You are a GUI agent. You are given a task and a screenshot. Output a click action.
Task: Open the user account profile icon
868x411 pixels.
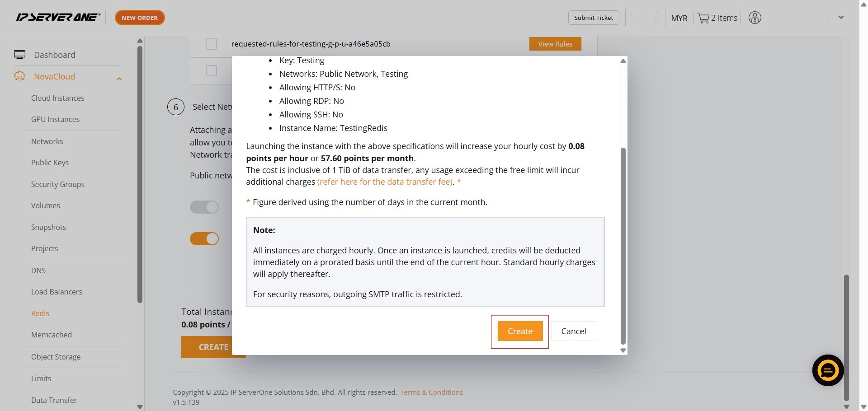pyautogui.click(x=755, y=18)
